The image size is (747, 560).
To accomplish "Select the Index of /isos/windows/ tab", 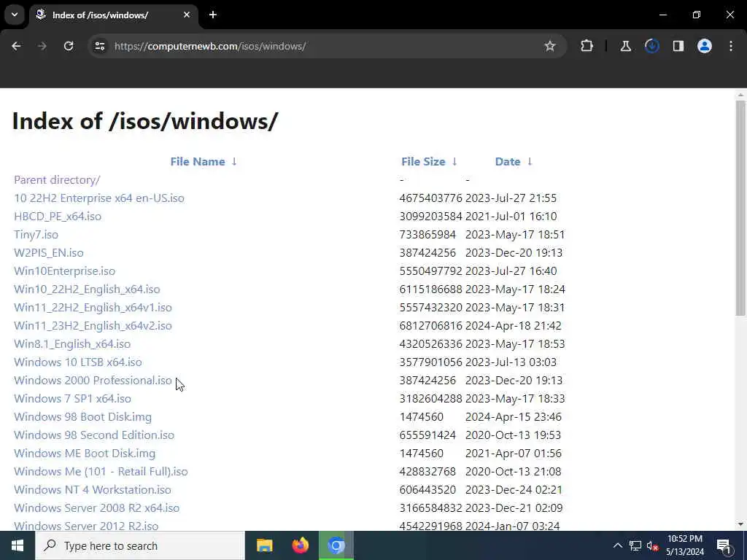I will pyautogui.click(x=113, y=15).
